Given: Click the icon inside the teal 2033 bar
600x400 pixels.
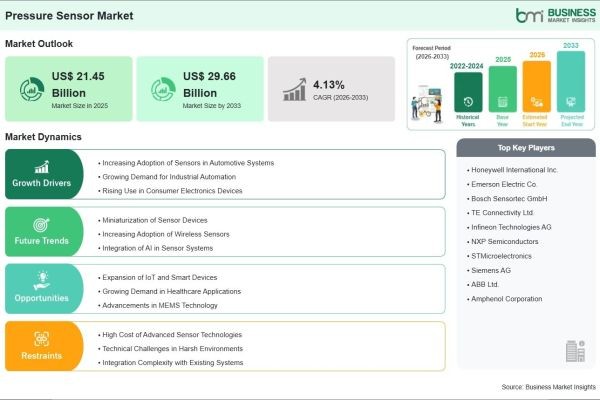Looking at the screenshot, I should click(571, 102).
